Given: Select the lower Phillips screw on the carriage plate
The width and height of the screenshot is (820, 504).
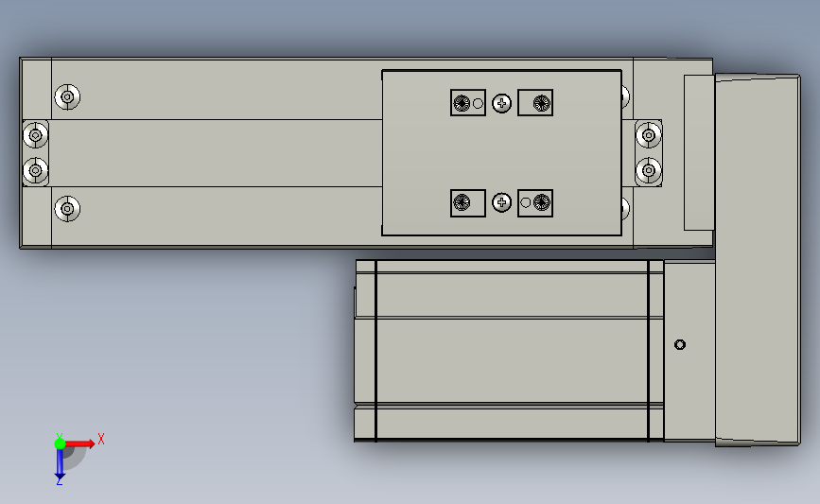Looking at the screenshot, I should [x=501, y=202].
